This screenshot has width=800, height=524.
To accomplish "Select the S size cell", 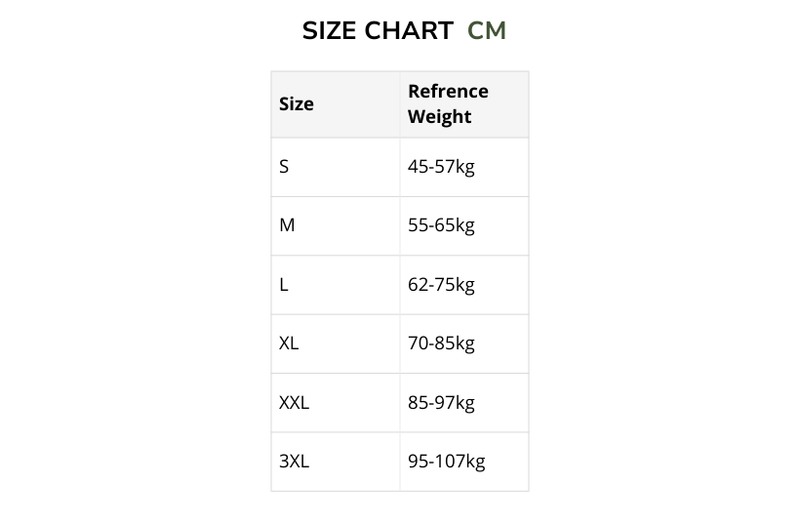I will tap(284, 167).
